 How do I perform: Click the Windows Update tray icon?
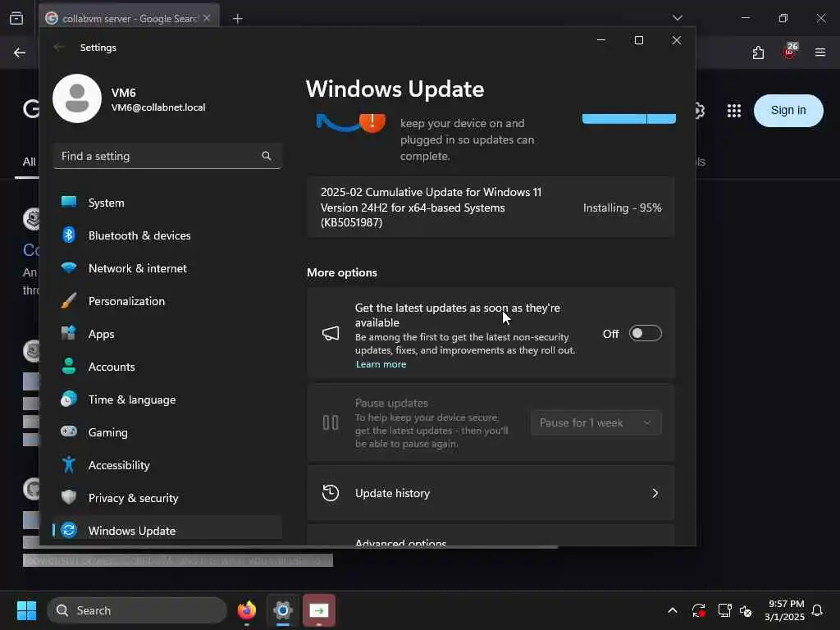point(699,610)
